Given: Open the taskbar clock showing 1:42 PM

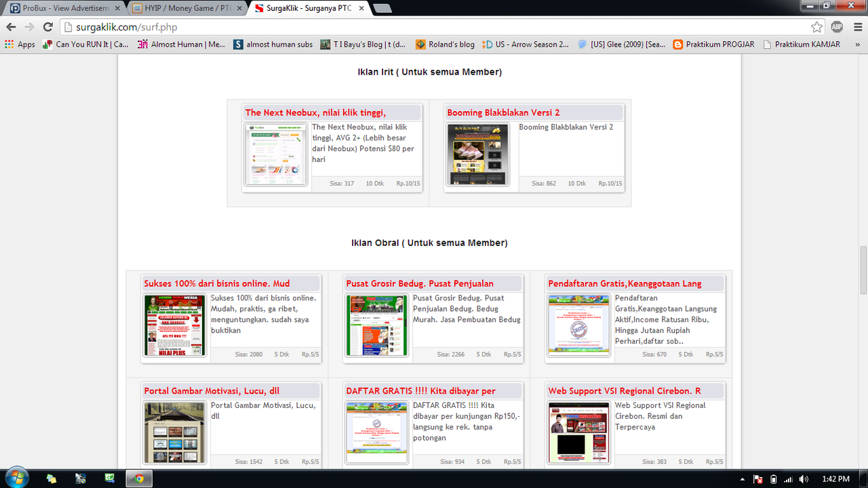Looking at the screenshot, I should [x=835, y=479].
